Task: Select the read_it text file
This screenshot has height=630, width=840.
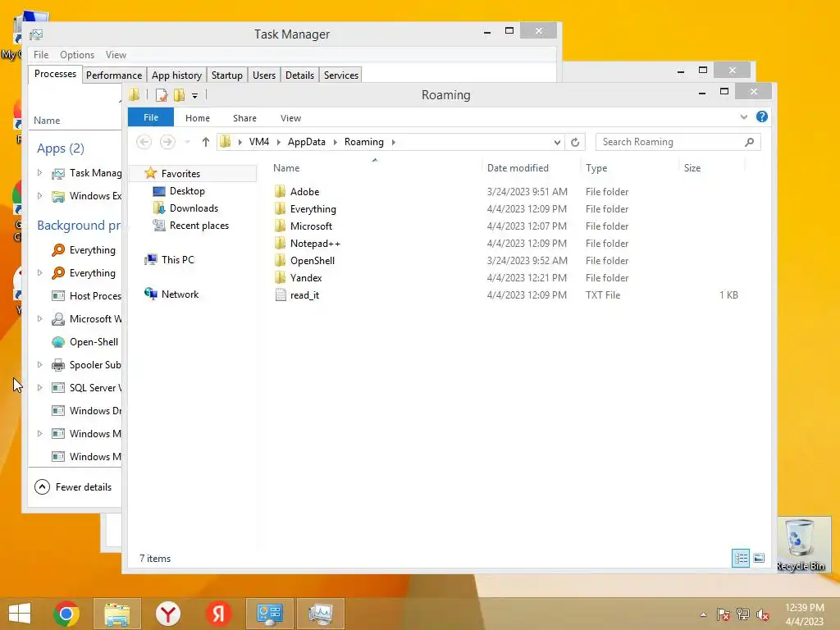Action: (x=304, y=295)
